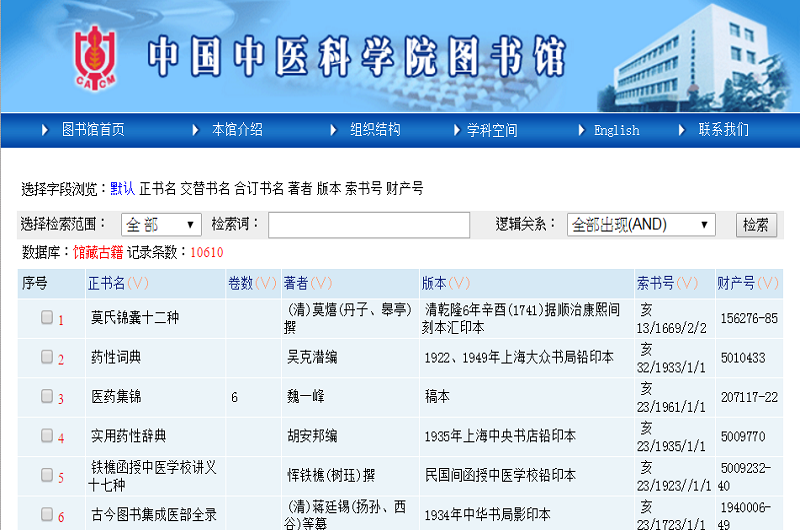Click the arrow icon beside English

coord(581,130)
